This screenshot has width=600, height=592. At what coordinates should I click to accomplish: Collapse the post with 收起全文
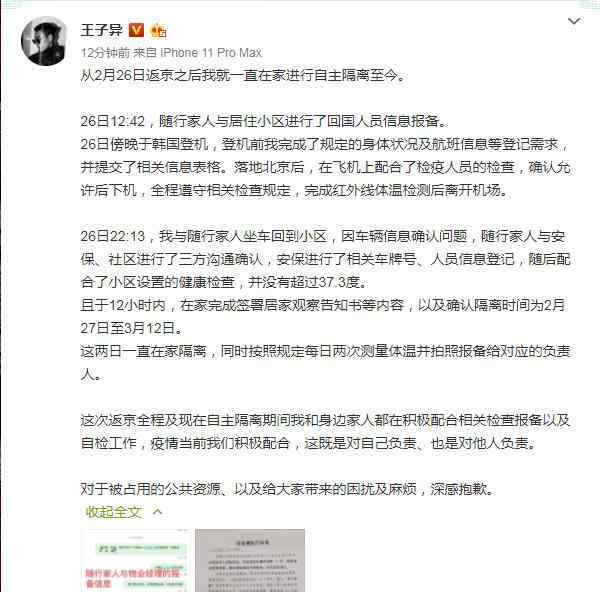click(114, 512)
